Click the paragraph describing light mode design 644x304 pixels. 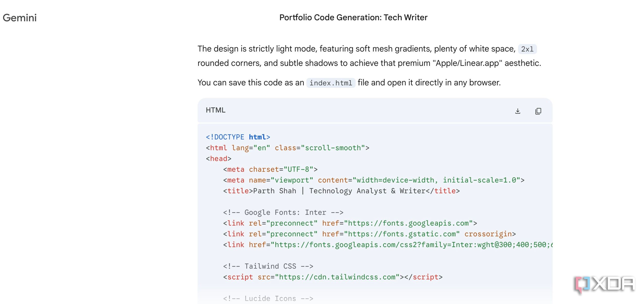[x=369, y=56]
